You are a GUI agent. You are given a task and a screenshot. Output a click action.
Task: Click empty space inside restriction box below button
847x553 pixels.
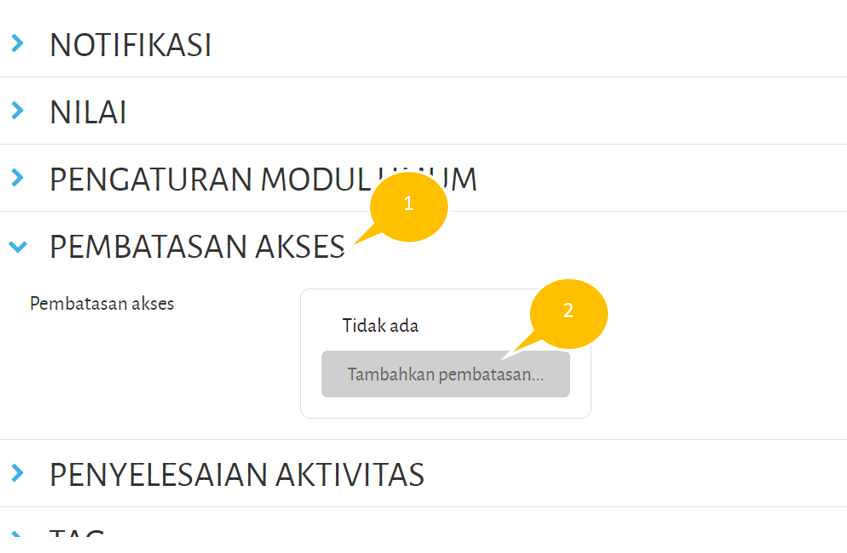445,407
